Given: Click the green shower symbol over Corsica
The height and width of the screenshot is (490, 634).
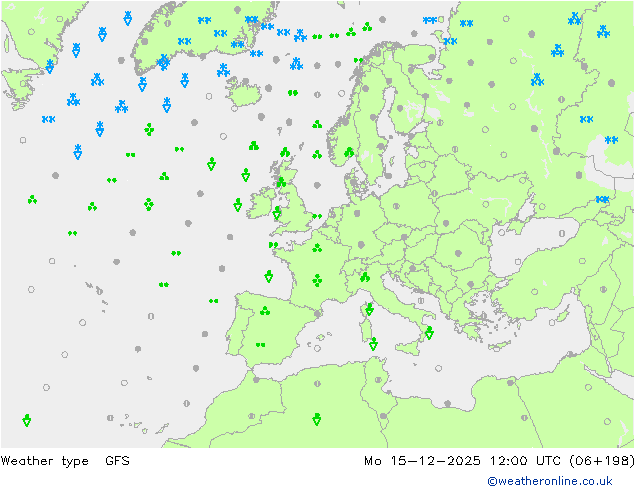Looking at the screenshot, I should [369, 309].
